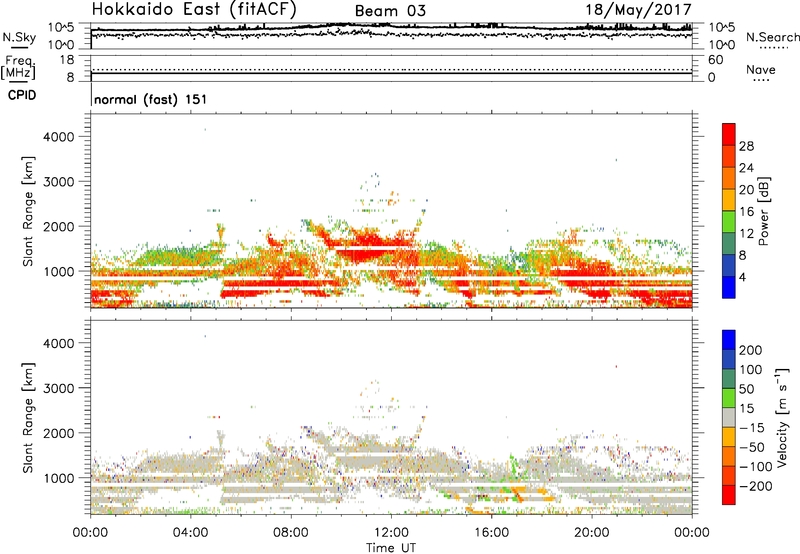The image size is (800, 554).
Task: Select the "50" tick on velocity colorbar
Action: tap(746, 389)
